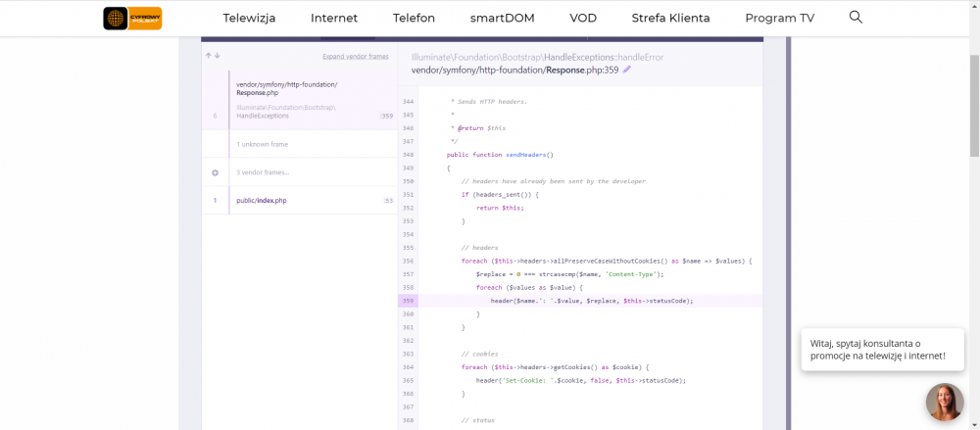
Task: Open the Telewizja menu
Action: [249, 18]
